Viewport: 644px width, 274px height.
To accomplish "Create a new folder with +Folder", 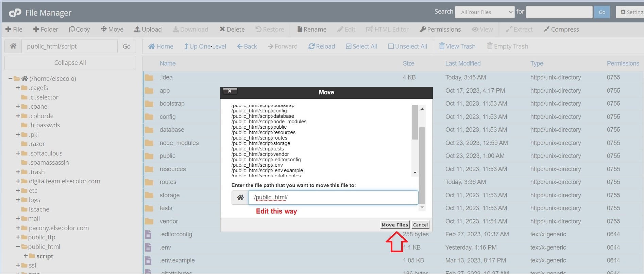I will 46,30.
